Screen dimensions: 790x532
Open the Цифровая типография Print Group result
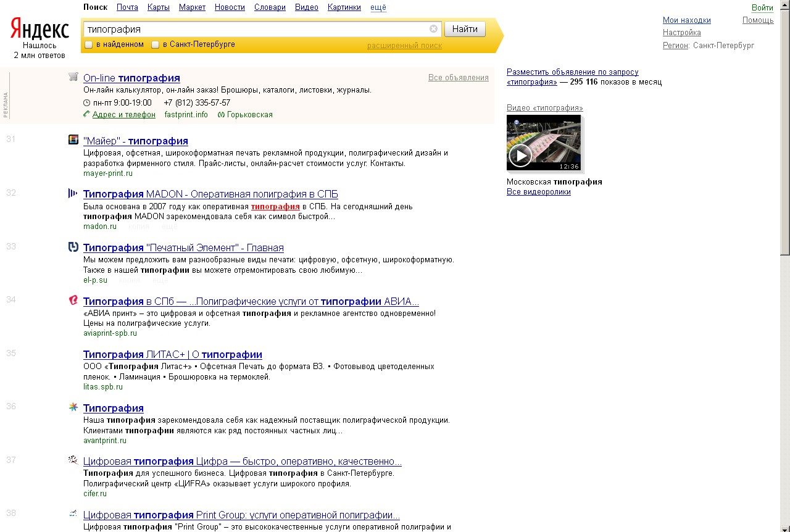coord(241,515)
